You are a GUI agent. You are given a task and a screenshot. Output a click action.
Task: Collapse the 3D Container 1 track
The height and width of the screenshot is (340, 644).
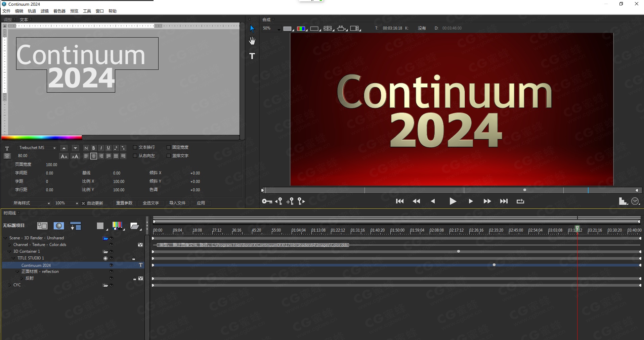tap(9, 251)
